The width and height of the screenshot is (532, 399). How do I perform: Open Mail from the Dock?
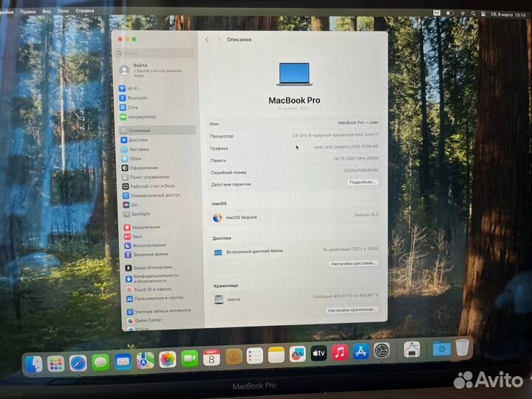click(123, 361)
